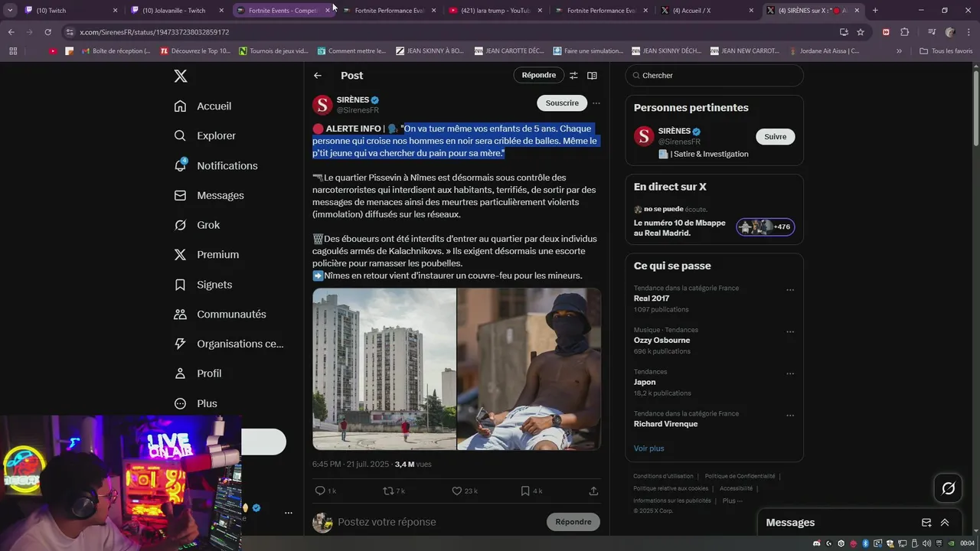Image resolution: width=980 pixels, height=551 pixels.
Task: Open reply sorting filter icon
Action: click(x=573, y=76)
